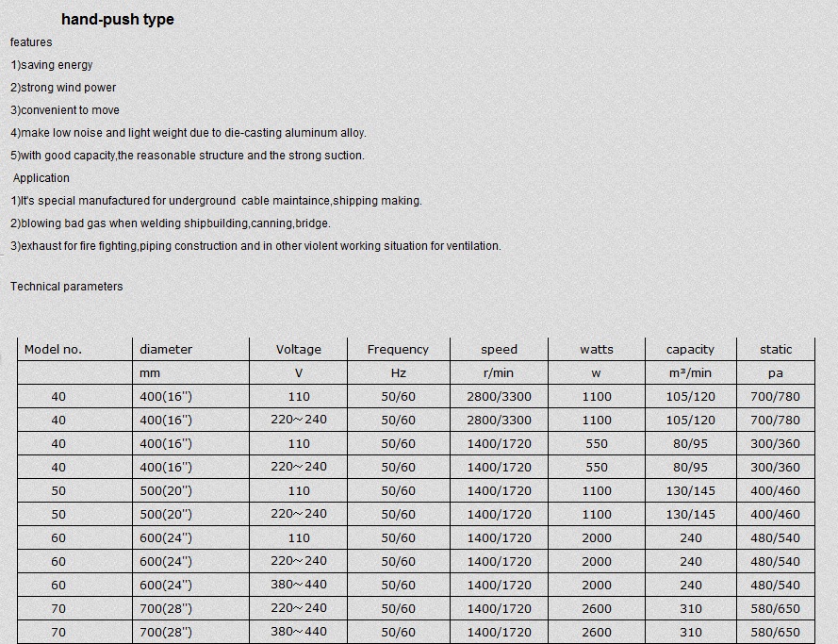Click the "1)saving energy" line
The width and height of the screenshot is (838, 644).
tap(51, 65)
